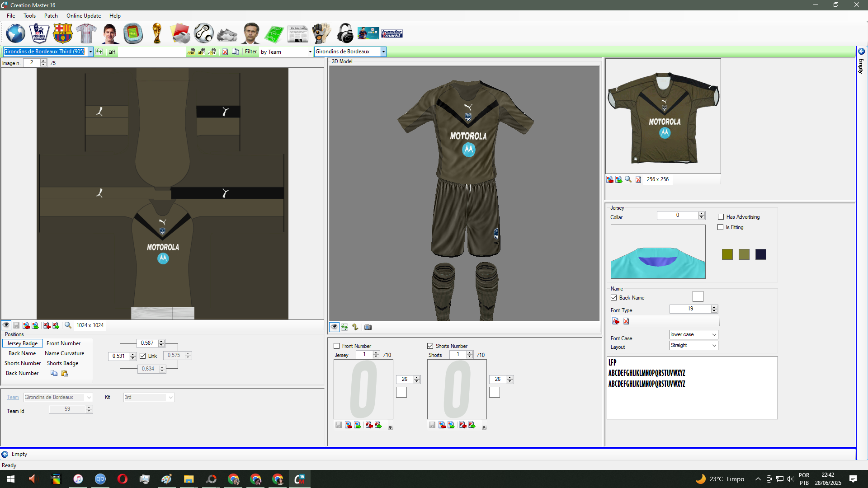Expand the Girondins de Bordeaux Third kit dropdown
Image resolution: width=868 pixels, height=488 pixels.
pyautogui.click(x=90, y=52)
